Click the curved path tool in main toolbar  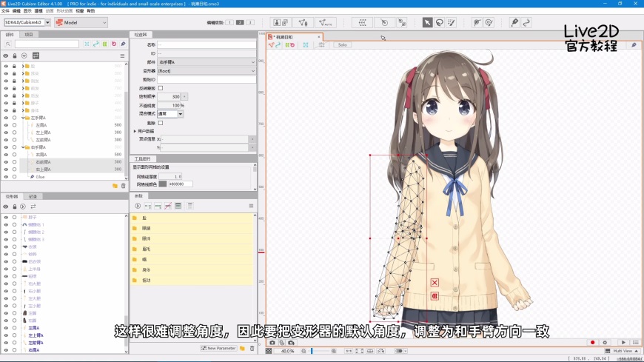tap(526, 23)
